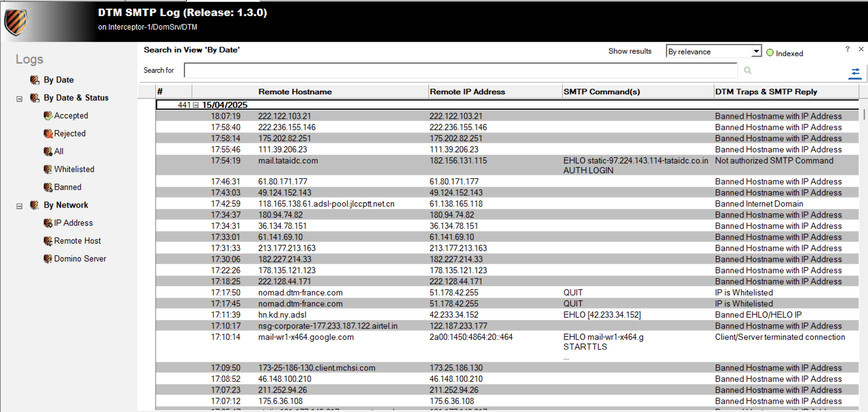
Task: Click the Rejected view icon
Action: tap(48, 134)
